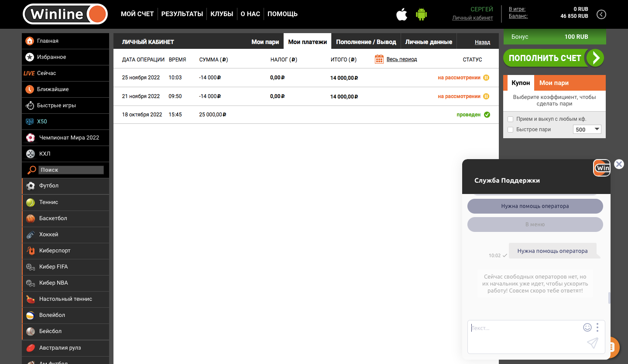Screen dimensions: 628x364
Task: Click the Winline logo
Action: (x=65, y=14)
